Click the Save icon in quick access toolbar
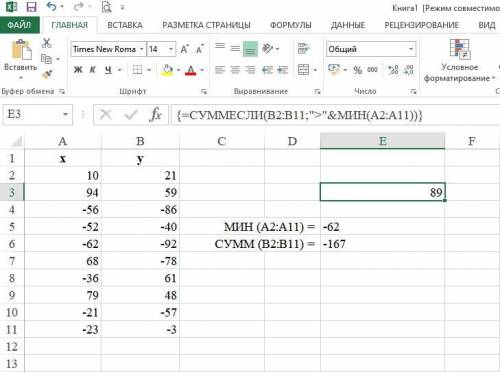Image resolution: width=500 pixels, height=372 pixels. (31, 7)
